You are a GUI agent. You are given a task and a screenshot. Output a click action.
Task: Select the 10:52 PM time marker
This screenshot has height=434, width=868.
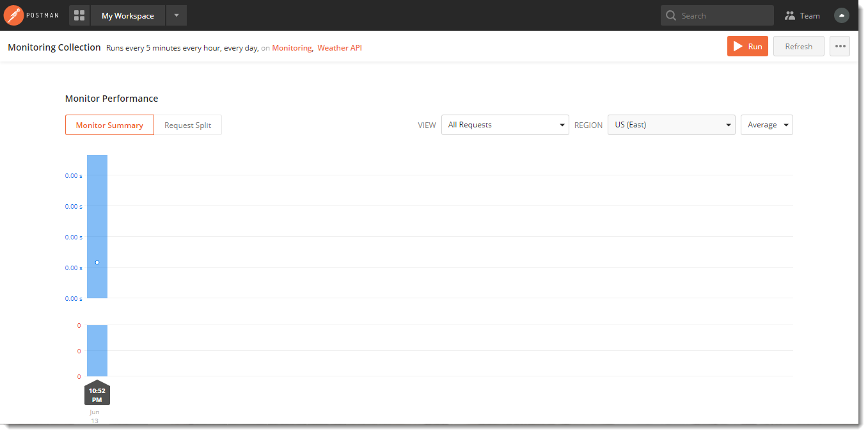pyautogui.click(x=97, y=394)
